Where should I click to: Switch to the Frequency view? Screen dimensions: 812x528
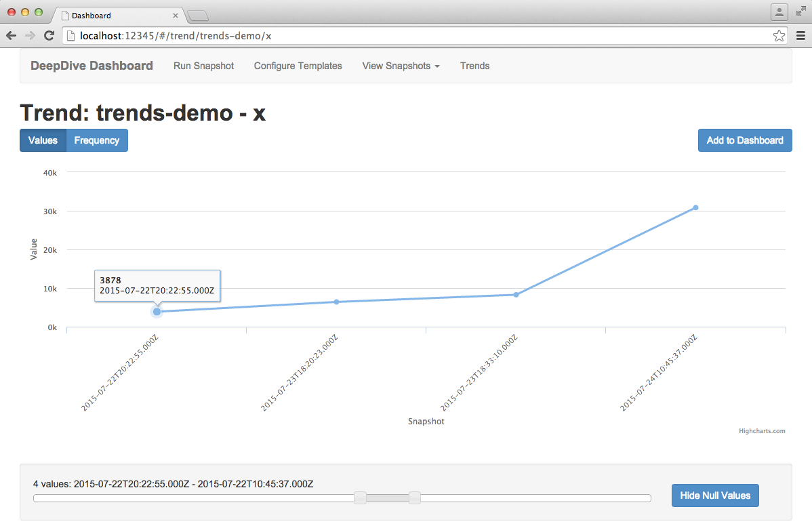tap(97, 140)
